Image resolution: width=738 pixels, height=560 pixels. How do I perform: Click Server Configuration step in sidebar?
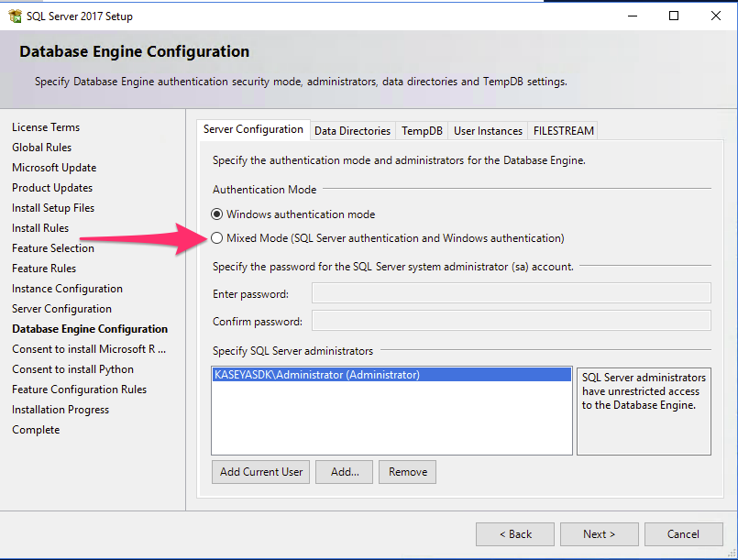[61, 309]
